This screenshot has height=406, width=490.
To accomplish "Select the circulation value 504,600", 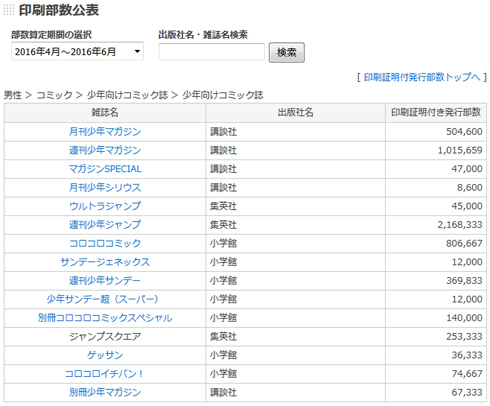I will pyautogui.click(x=464, y=131).
